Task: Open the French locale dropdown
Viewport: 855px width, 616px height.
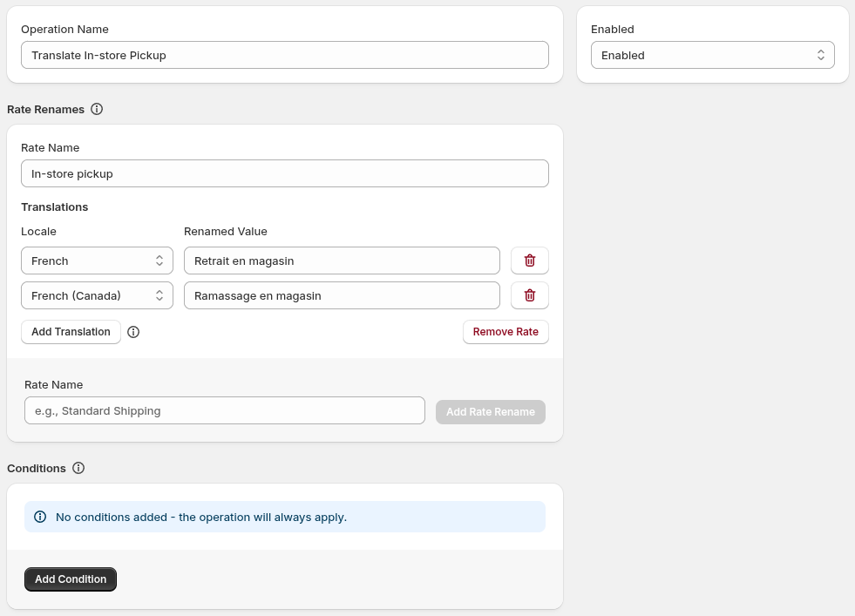Action: click(x=97, y=261)
